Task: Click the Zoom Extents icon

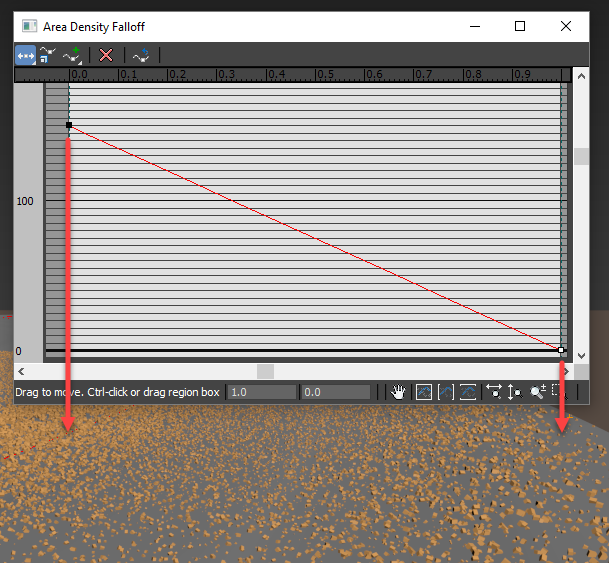Action: (x=424, y=392)
